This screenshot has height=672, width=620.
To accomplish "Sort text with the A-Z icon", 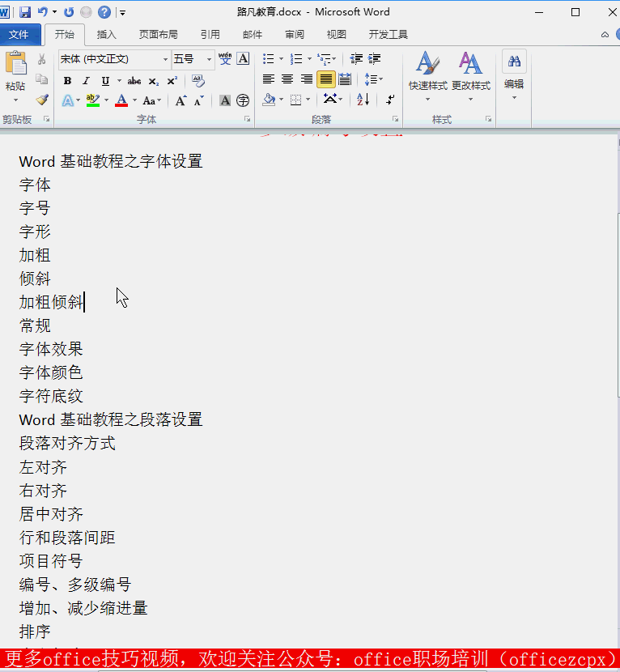I will [x=363, y=100].
